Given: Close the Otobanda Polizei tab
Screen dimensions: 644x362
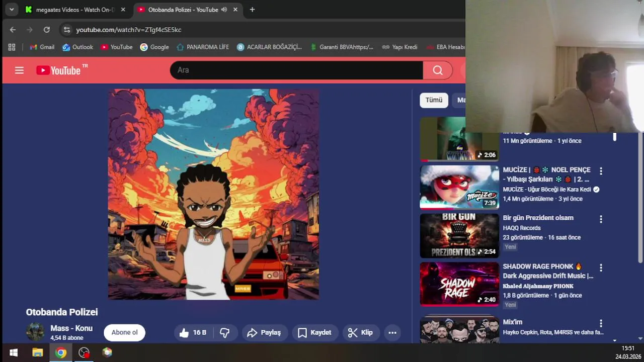Looking at the screenshot, I should [x=235, y=10].
